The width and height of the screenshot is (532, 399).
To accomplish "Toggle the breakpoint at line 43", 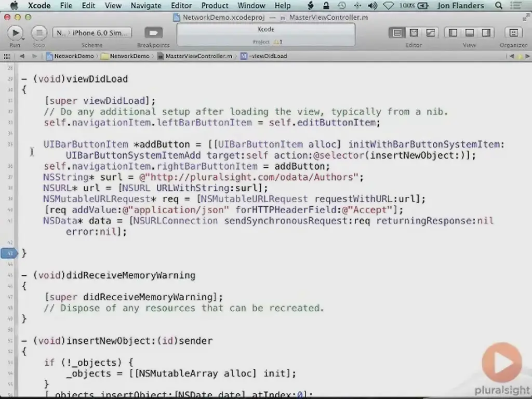I will click(x=9, y=253).
